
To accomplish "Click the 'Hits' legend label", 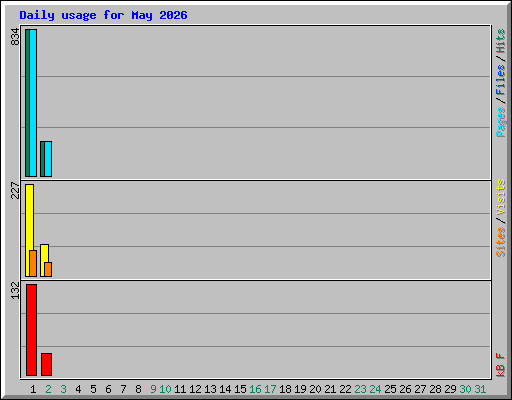I will coord(500,41).
